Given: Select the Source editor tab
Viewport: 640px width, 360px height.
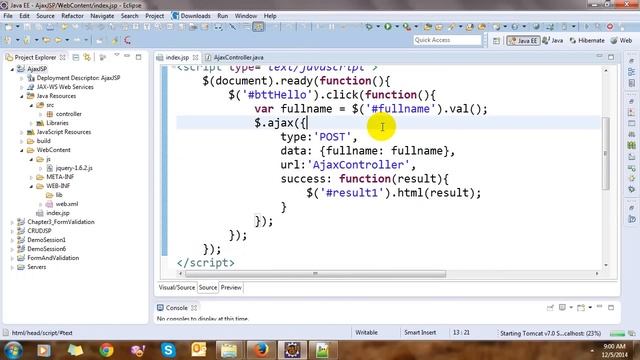Looking at the screenshot, I should click(x=208, y=287).
